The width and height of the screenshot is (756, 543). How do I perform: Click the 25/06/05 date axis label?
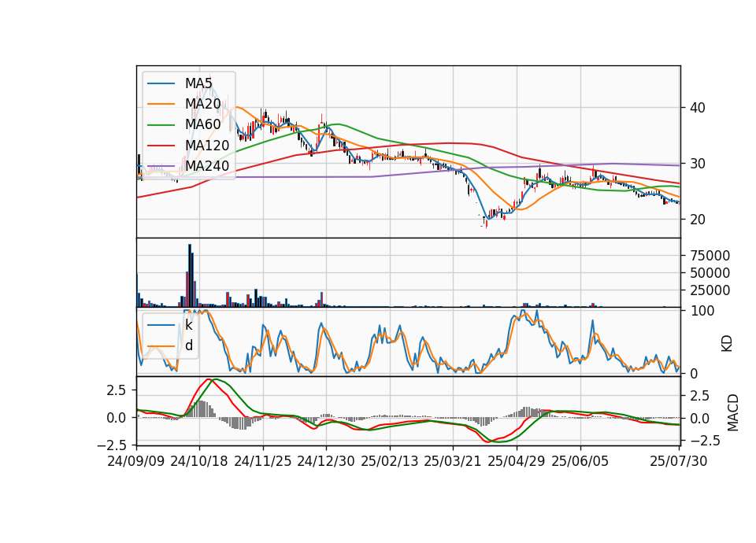coord(580,461)
